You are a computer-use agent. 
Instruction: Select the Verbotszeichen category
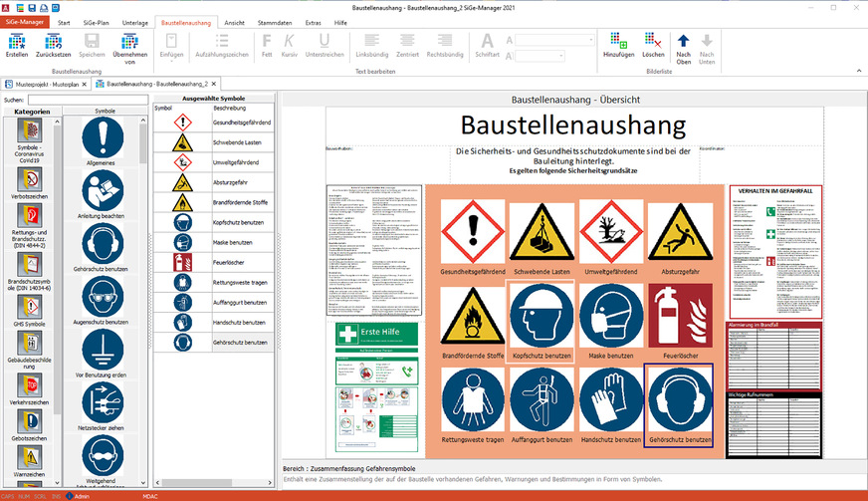click(29, 184)
